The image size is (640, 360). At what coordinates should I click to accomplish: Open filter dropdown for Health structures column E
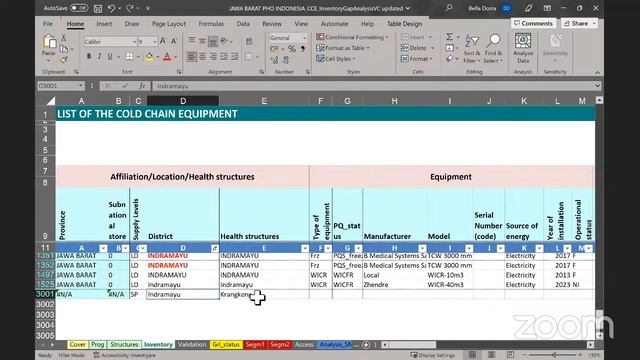pos(304,248)
